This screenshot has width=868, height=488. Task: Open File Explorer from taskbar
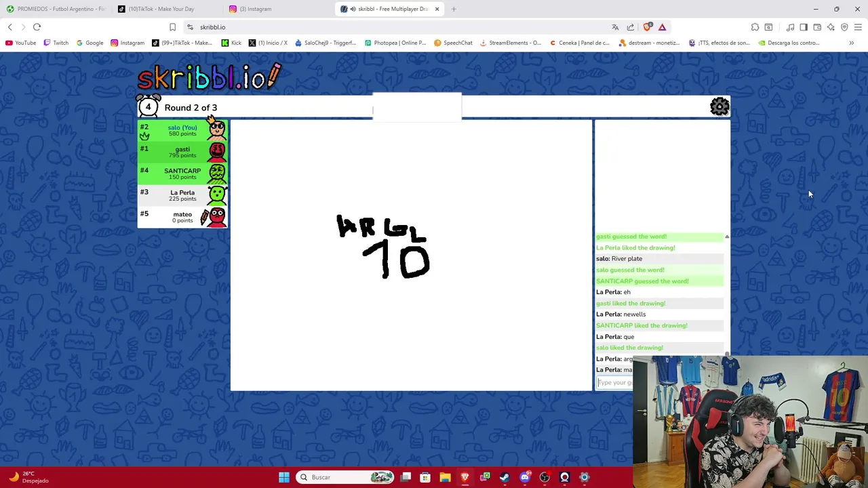445,477
